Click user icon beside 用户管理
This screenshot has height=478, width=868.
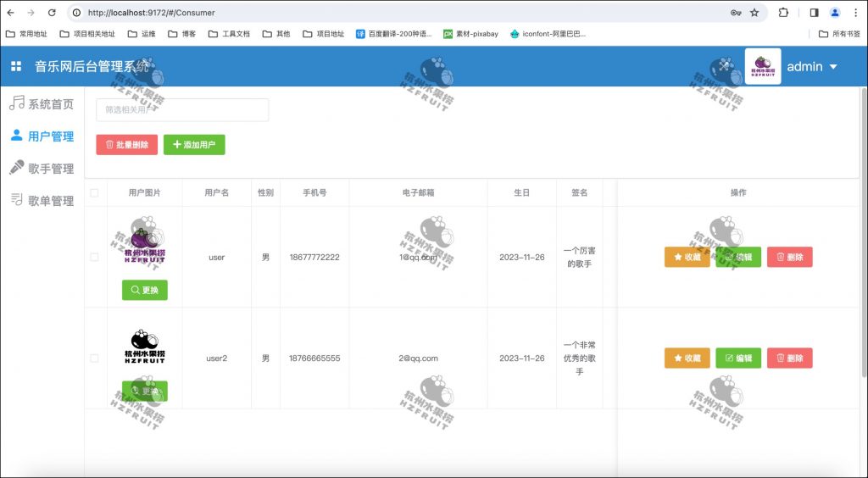tap(17, 135)
